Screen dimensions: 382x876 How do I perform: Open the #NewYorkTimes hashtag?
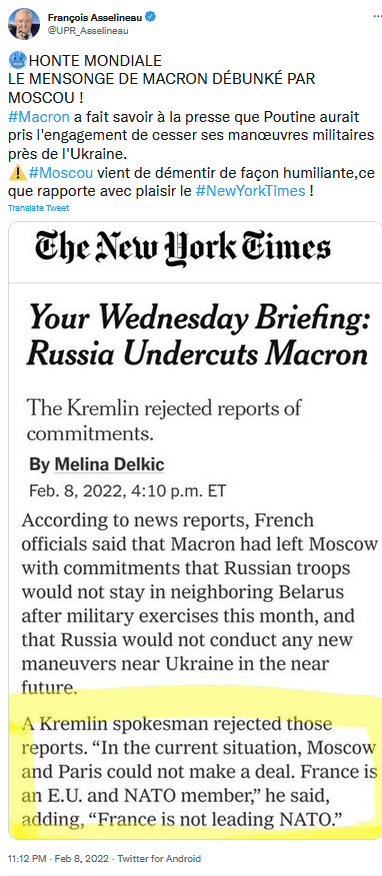(251, 192)
